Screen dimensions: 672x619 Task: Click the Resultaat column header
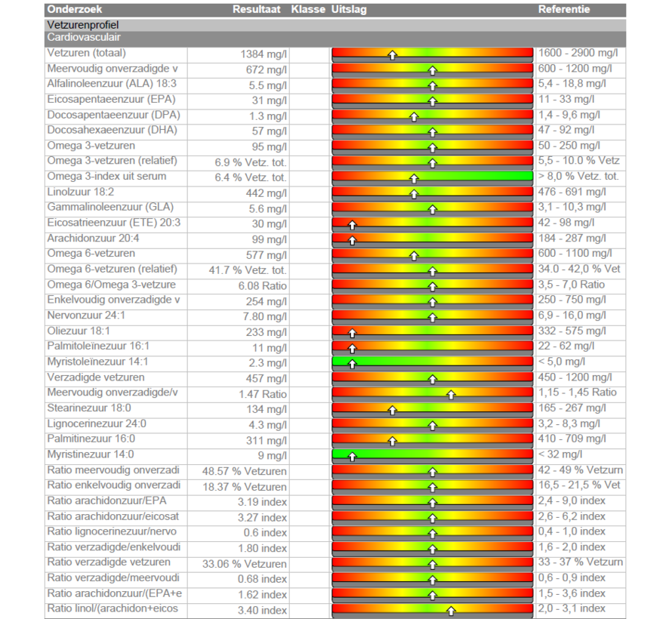(256, 10)
